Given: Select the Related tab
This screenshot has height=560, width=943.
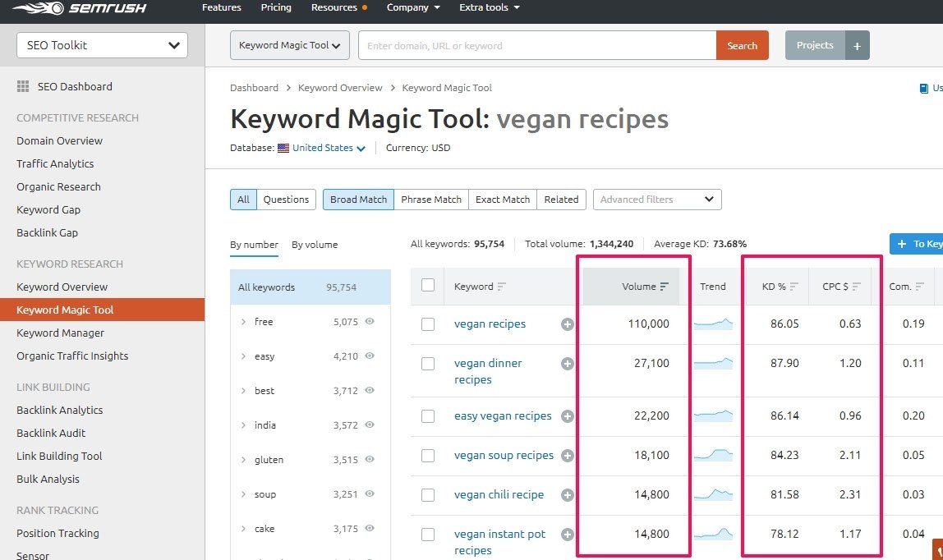Looking at the screenshot, I should pyautogui.click(x=561, y=200).
